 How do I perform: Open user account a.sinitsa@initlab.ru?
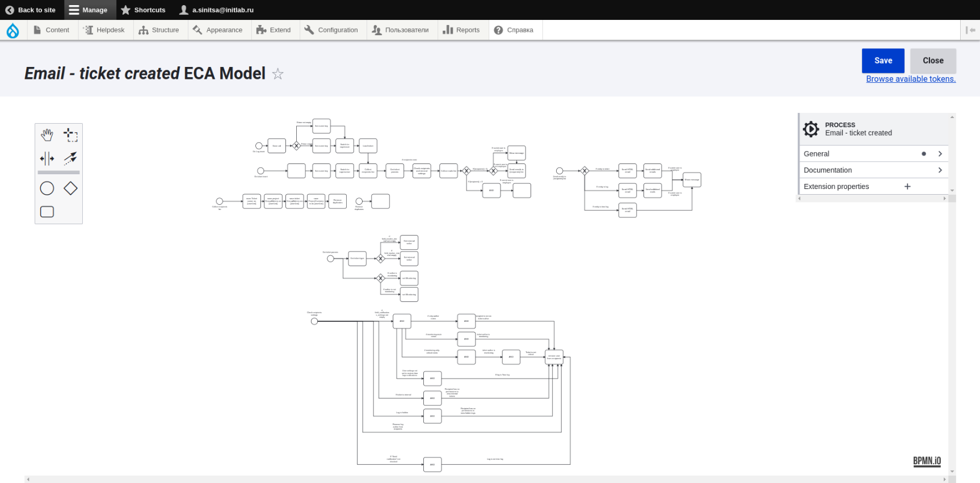click(216, 10)
